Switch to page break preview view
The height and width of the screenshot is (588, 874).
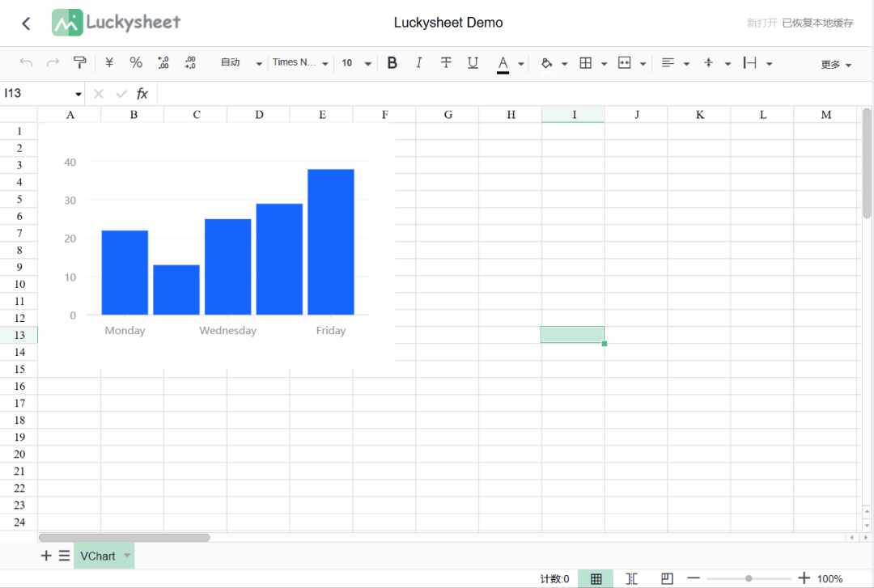pyautogui.click(x=631, y=578)
